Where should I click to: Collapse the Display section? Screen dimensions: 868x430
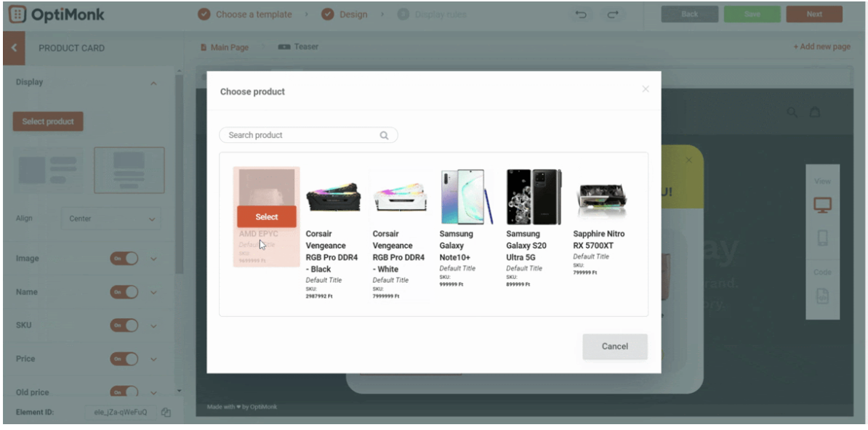pyautogui.click(x=154, y=84)
